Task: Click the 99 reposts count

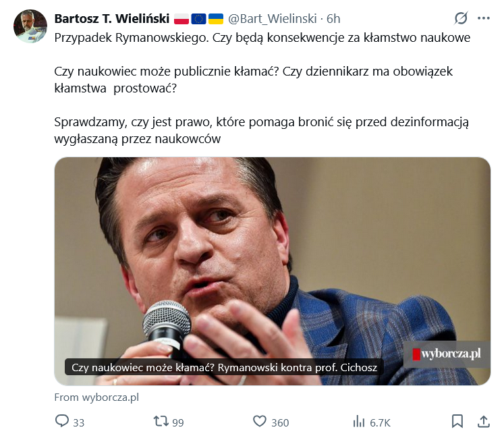Action: tap(178, 422)
